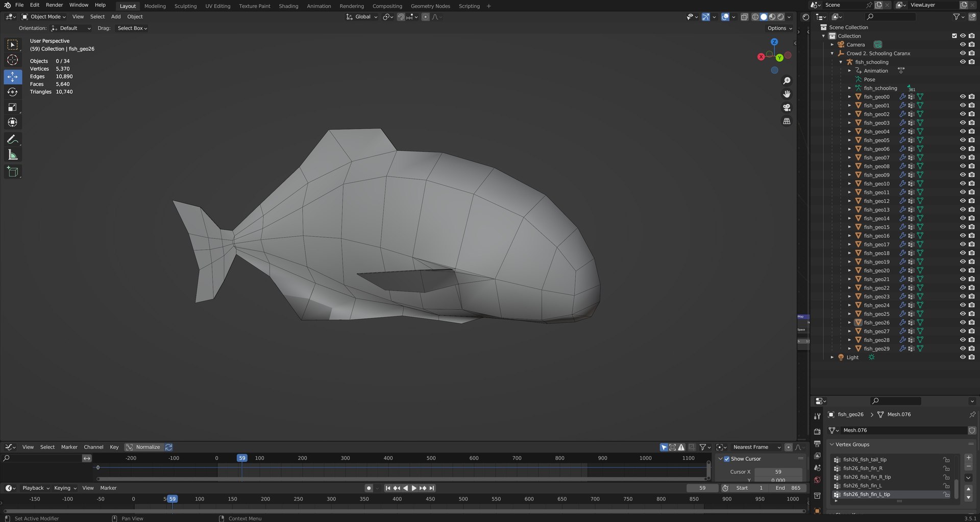Open the Render menu
Viewport: 980px width, 522px height.
(54, 5)
